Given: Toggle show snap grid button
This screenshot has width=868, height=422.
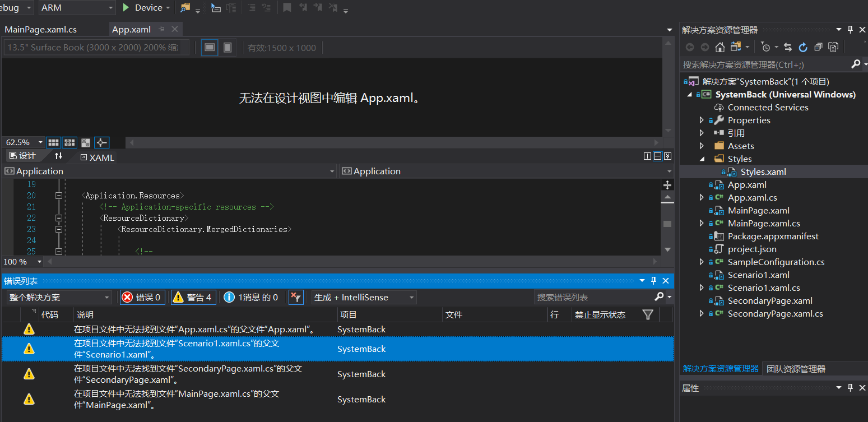Looking at the screenshot, I should click(53, 142).
